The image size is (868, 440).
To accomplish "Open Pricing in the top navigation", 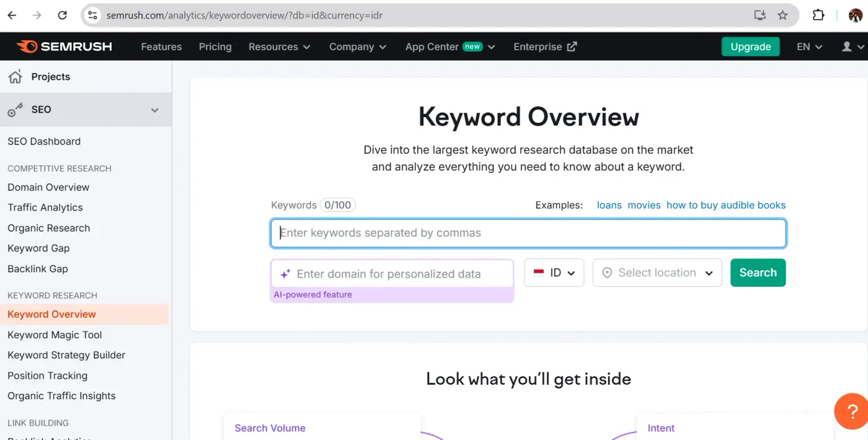I will 215,46.
